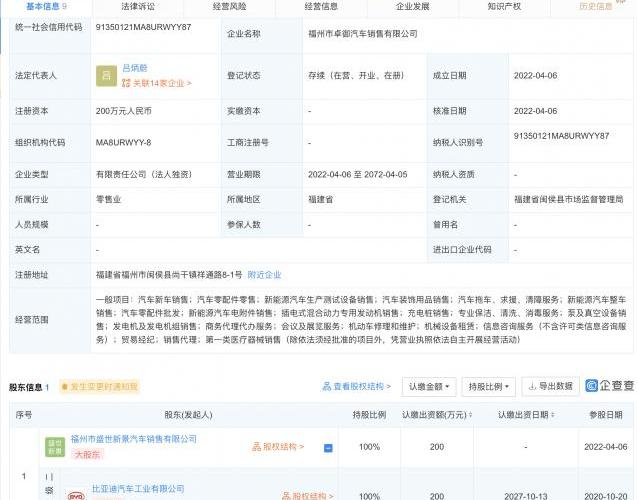
Task: Select the credit code 91350121MA8URWYY87 under 统一社会信用代码
Action: pos(143,27)
